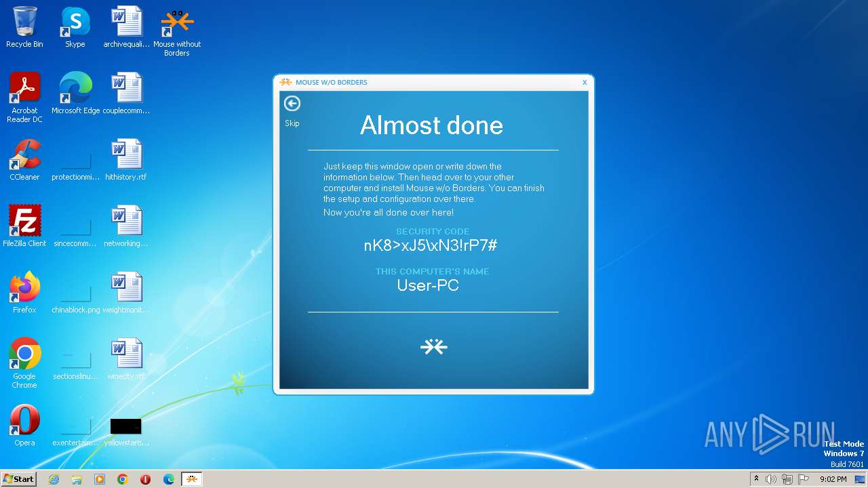
Task: Click the title bar logo icon
Action: [x=286, y=82]
